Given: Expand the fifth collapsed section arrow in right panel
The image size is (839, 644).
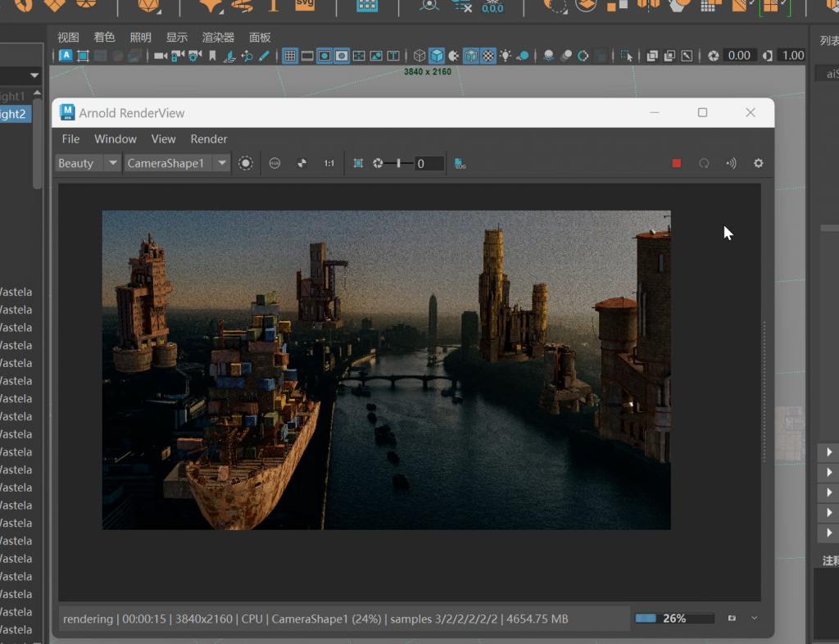Looking at the screenshot, I should pyautogui.click(x=829, y=533).
